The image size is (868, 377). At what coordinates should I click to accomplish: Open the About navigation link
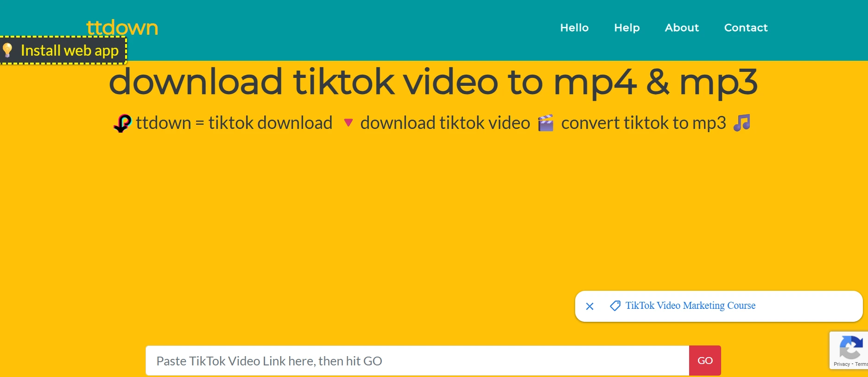tap(682, 28)
